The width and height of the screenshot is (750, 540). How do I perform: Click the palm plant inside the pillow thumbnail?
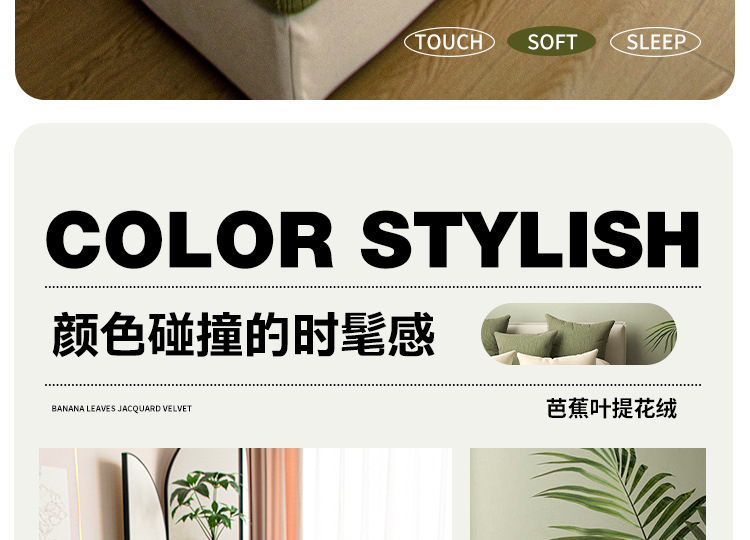662,336
